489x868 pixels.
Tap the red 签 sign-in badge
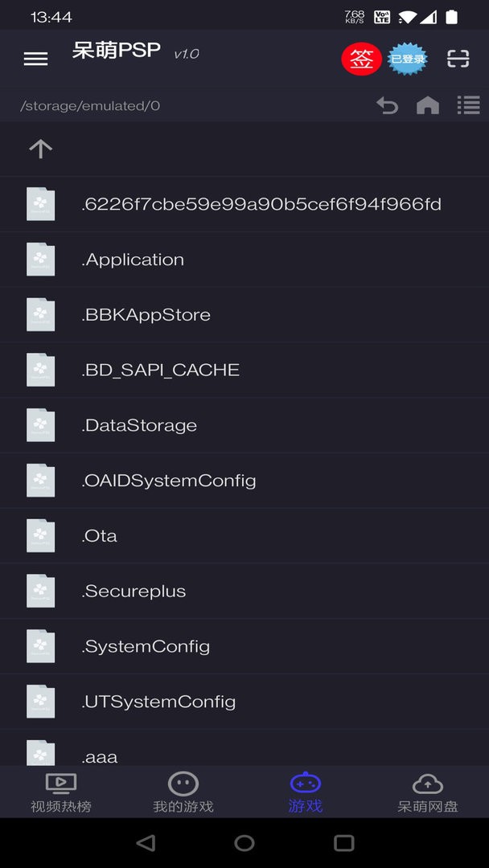[362, 59]
